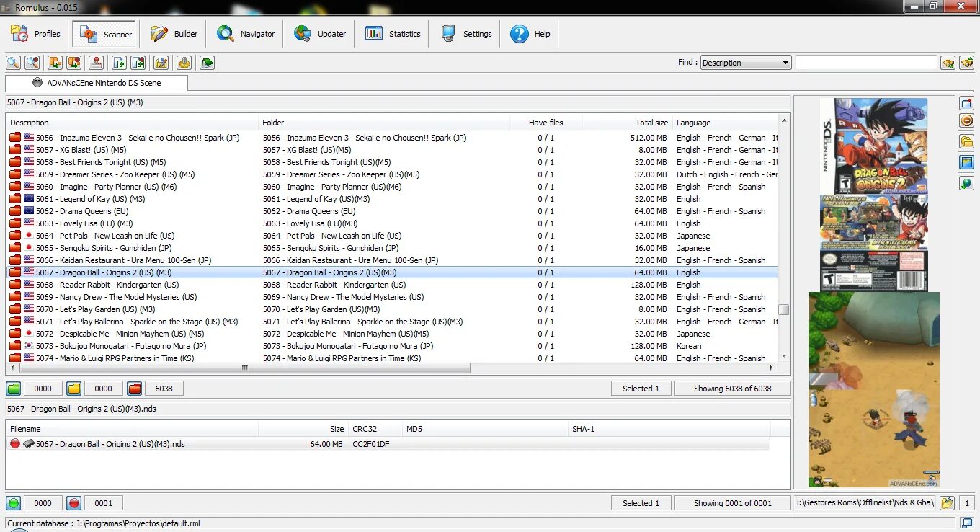Screen dimensions: 980x532
Task: Click the orange grid with red plus icon
Action: click(74, 63)
